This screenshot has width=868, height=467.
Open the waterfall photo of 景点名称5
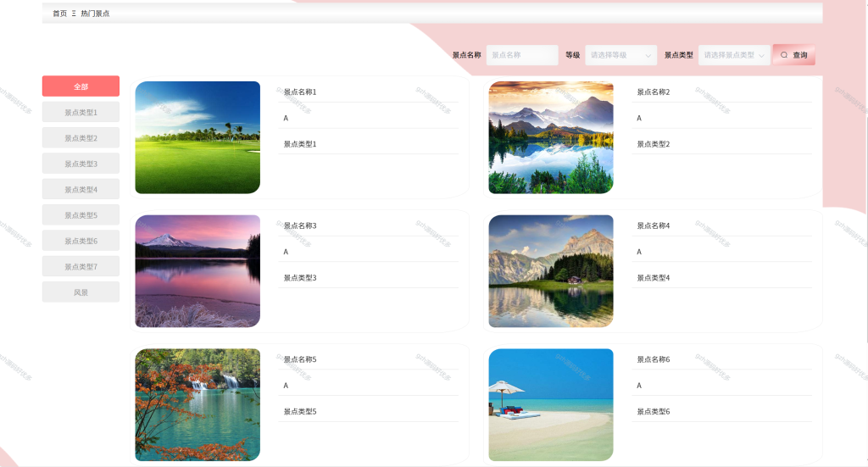[x=198, y=404]
